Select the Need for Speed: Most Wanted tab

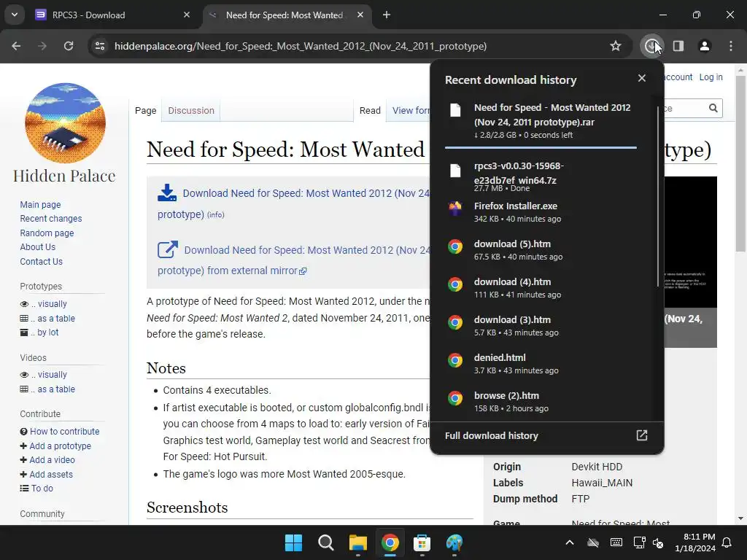[x=287, y=15]
